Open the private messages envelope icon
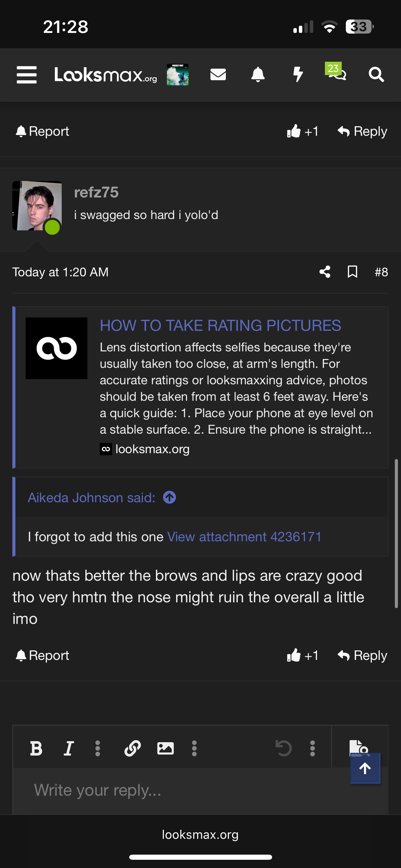Screen dimensions: 401x868 click(x=218, y=74)
